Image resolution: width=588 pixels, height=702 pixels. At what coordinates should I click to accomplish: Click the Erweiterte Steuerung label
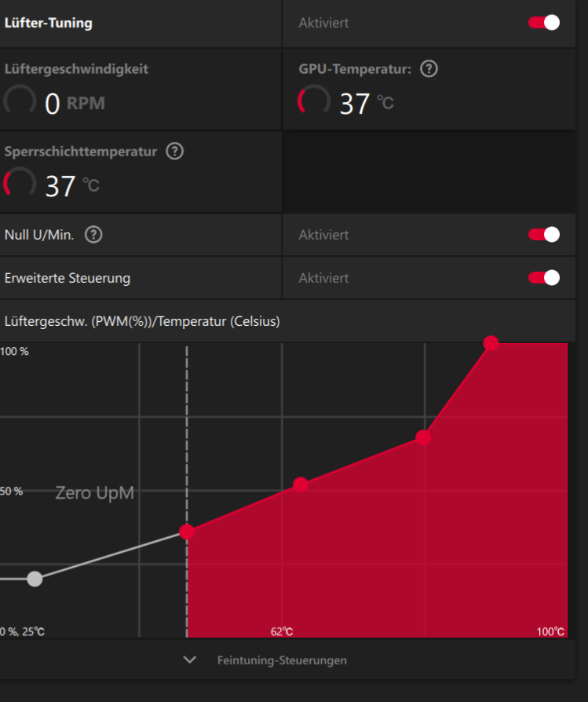click(x=68, y=278)
